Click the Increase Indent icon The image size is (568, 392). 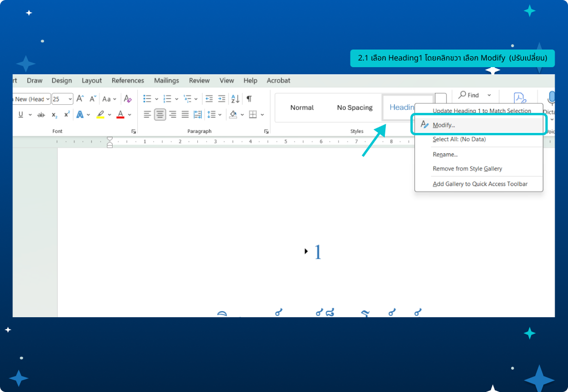[222, 99]
